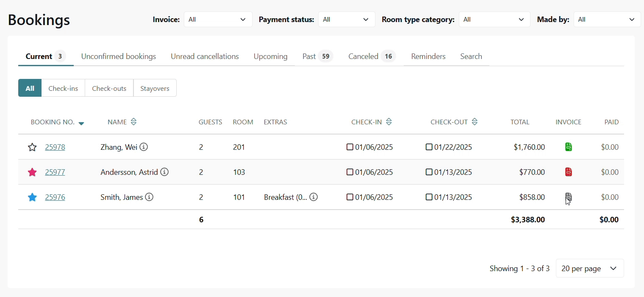Image resolution: width=644 pixels, height=297 pixels.
Task: Tick check-in checkbox for Zhang, Wei
Action: click(x=350, y=147)
